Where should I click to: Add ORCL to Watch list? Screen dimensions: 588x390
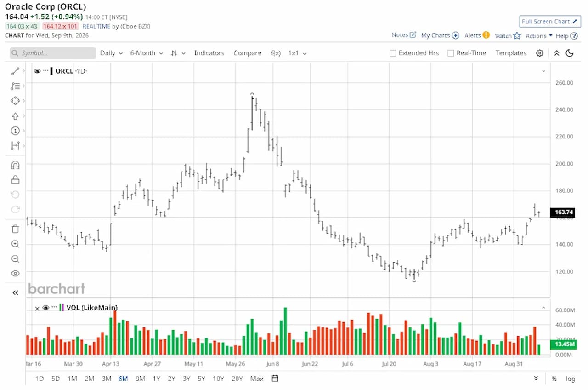pos(508,35)
